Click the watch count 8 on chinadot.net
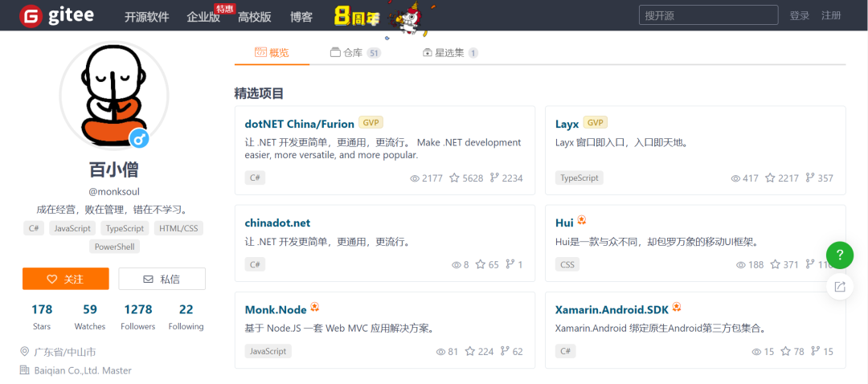 coord(461,264)
